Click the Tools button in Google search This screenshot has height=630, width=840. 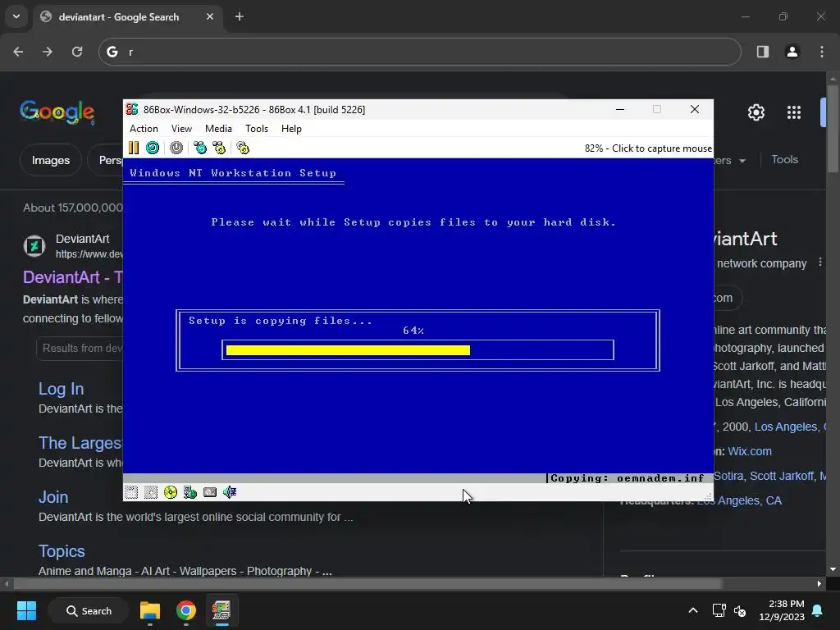click(785, 160)
